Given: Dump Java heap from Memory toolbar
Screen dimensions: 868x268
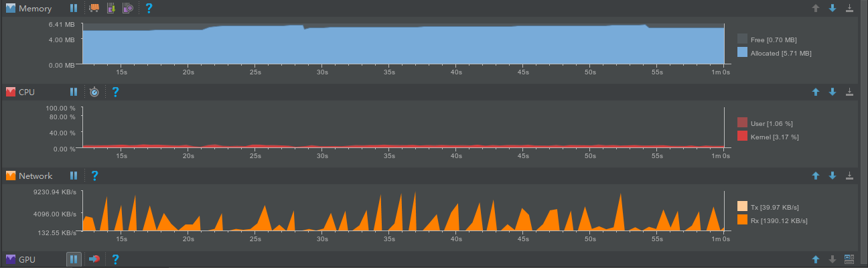Looking at the screenshot, I should [x=111, y=9].
